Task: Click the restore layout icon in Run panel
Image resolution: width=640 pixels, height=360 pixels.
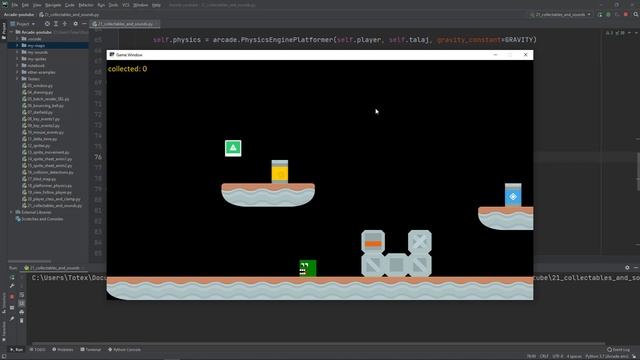Action: pos(12,308)
